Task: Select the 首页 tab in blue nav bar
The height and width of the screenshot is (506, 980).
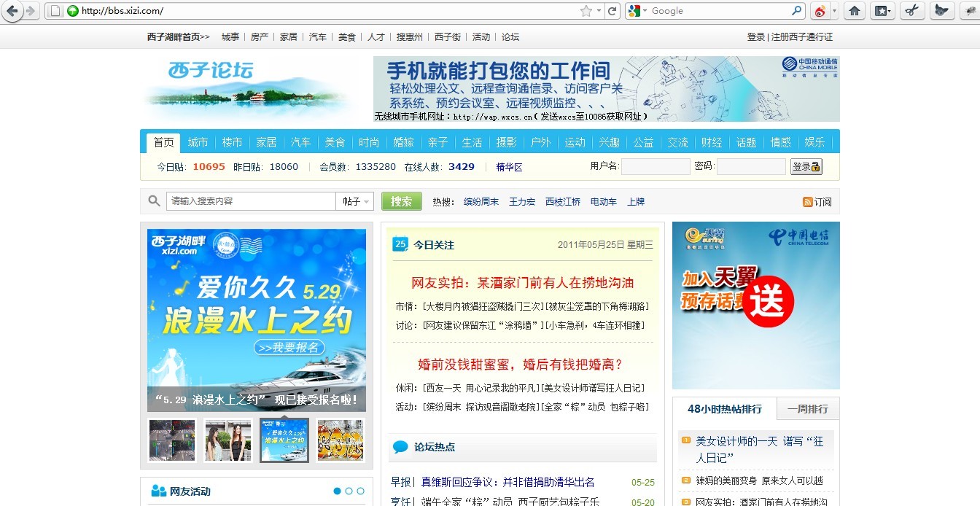Action: (163, 142)
